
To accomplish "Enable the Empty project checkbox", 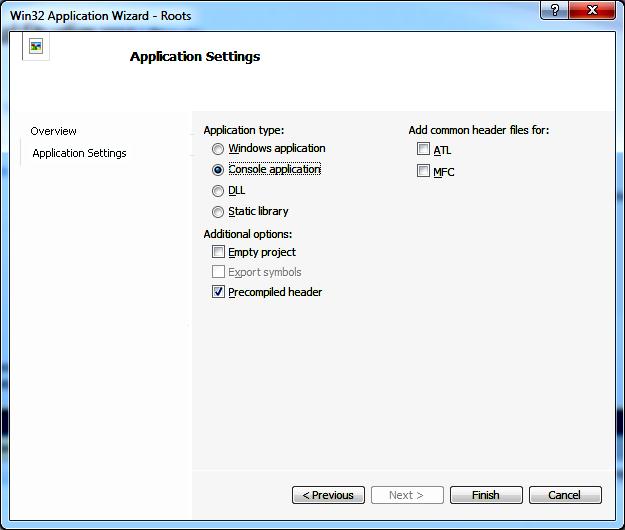I will coord(218,252).
